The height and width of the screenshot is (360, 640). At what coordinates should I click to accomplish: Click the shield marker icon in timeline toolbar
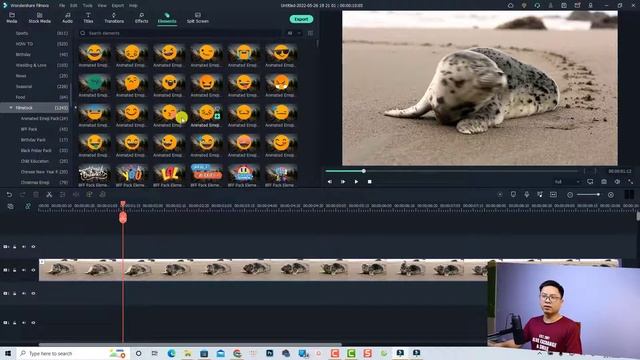tap(513, 195)
